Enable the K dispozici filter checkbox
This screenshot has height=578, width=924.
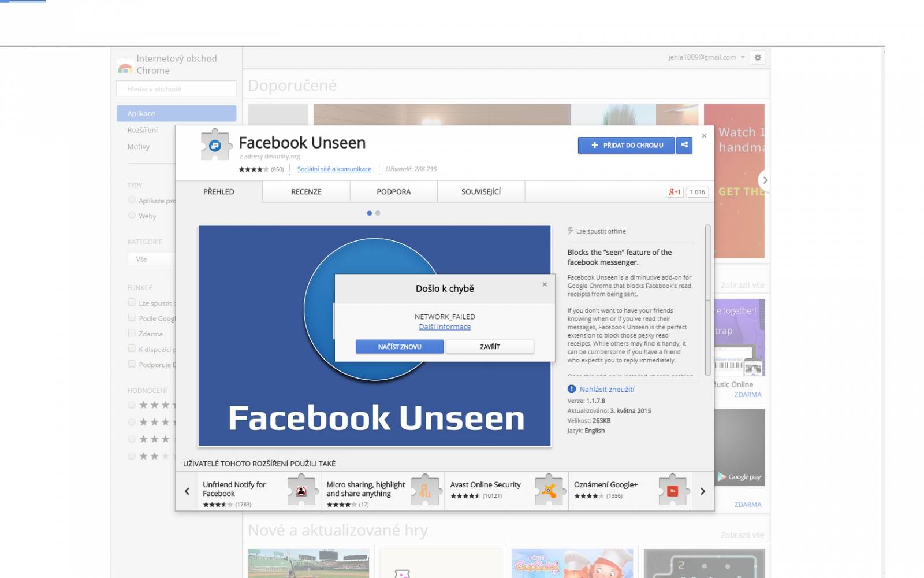(132, 349)
